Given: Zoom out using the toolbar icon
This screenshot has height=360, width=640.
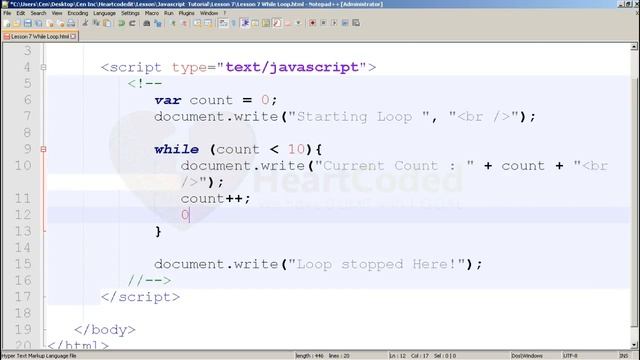Looking at the screenshot, I should pos(185,23).
